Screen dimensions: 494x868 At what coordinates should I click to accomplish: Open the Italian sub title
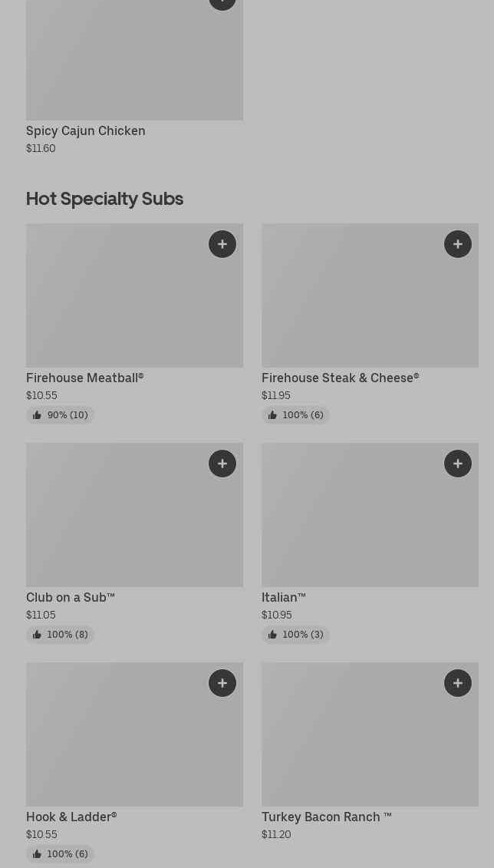(284, 597)
